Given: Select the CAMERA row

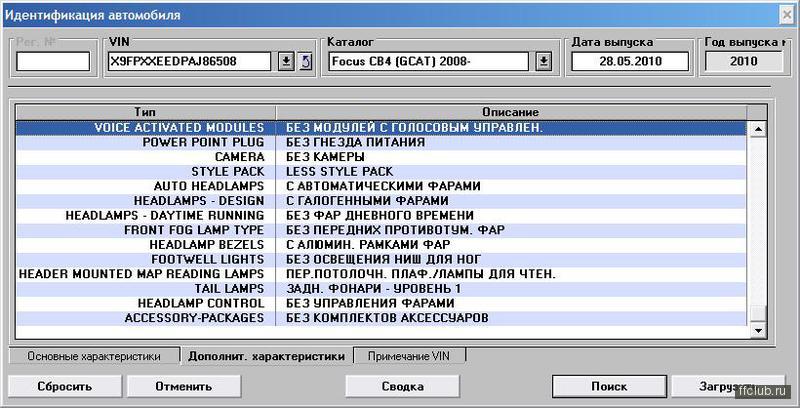Looking at the screenshot, I should [x=381, y=157].
